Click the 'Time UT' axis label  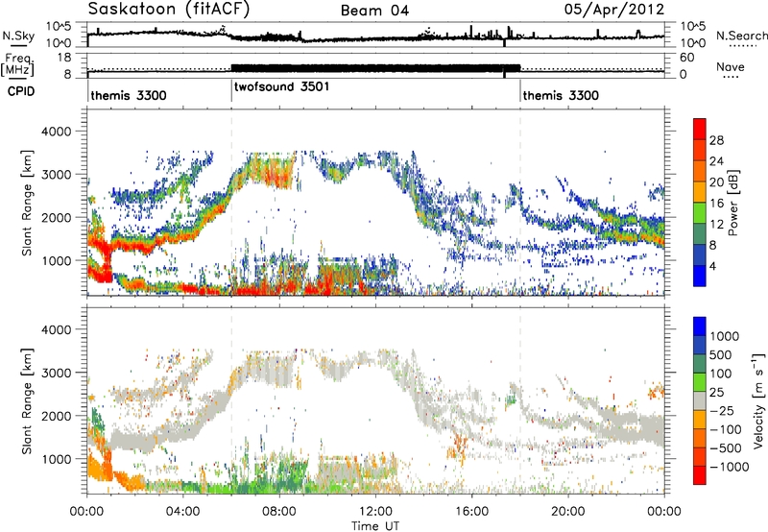click(x=375, y=526)
